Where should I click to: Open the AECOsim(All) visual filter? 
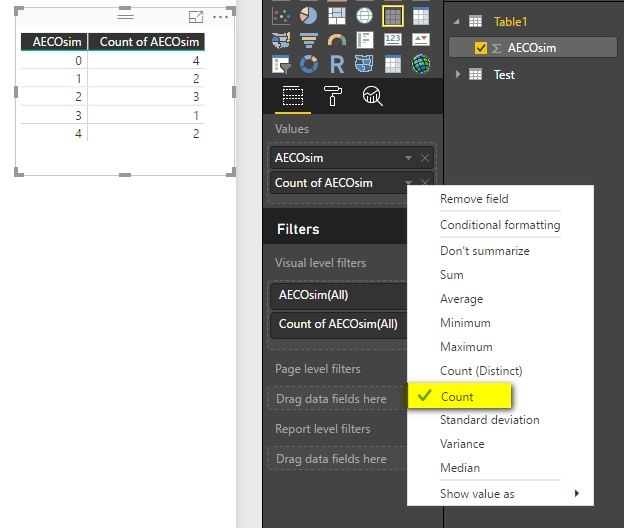(338, 295)
